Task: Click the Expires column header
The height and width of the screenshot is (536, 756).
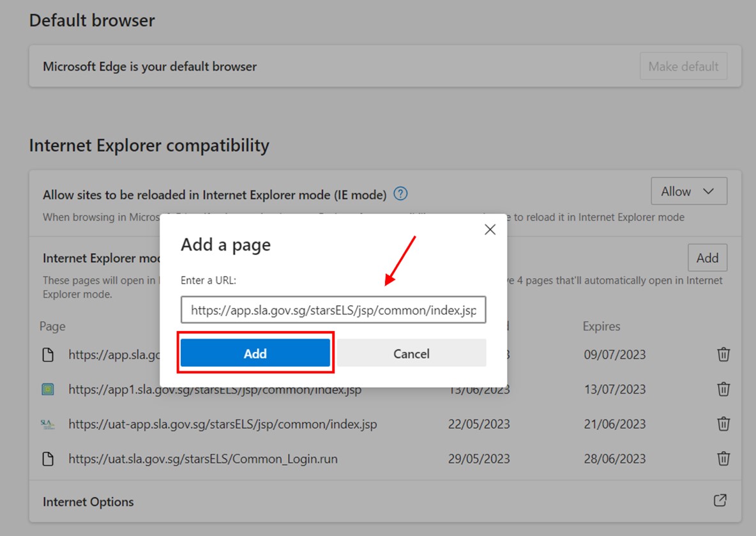Action: point(601,326)
